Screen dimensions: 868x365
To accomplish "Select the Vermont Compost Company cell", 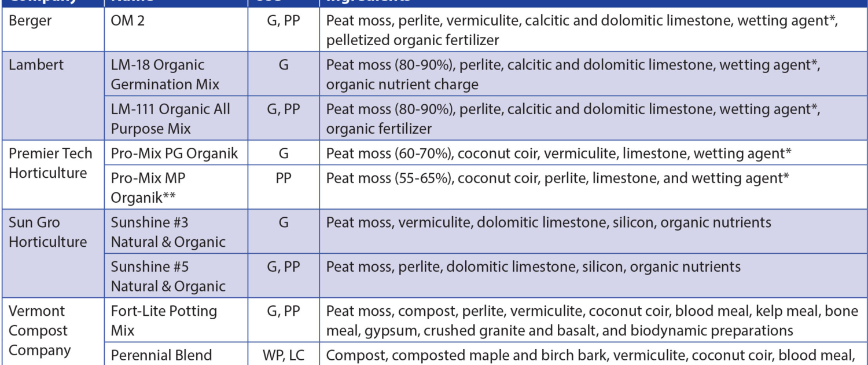I will pyautogui.click(x=39, y=330).
